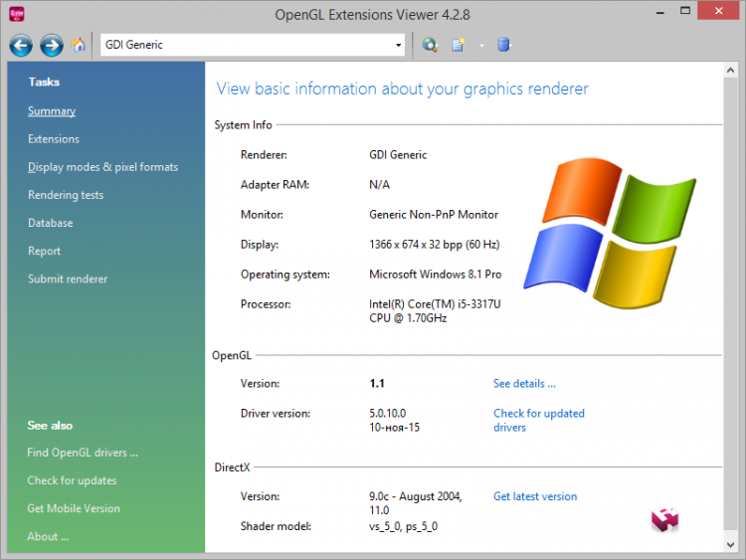The image size is (746, 560).
Task: Click the OpenGL version value 1.1
Action: [377, 384]
